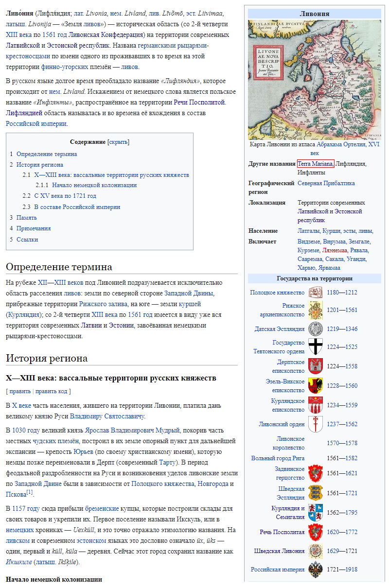Click the Dorpat bishopric coat of arms
The height and width of the screenshot is (588, 389).
[x=316, y=366]
